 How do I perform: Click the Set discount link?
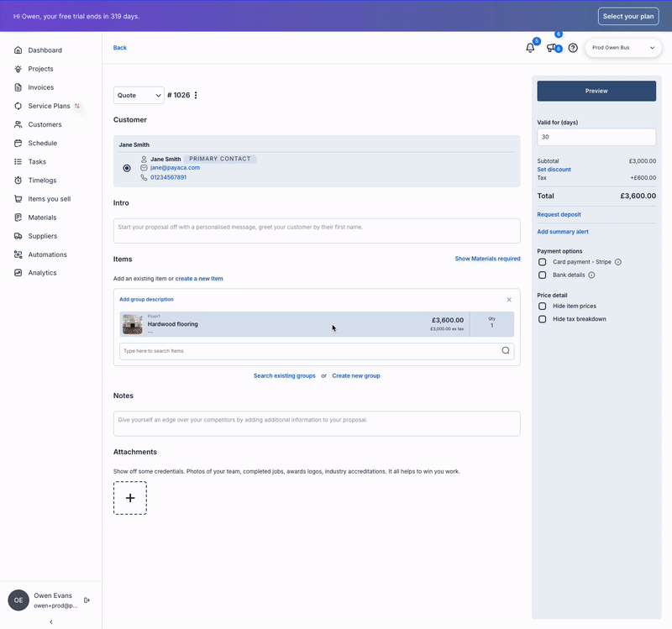tap(554, 170)
